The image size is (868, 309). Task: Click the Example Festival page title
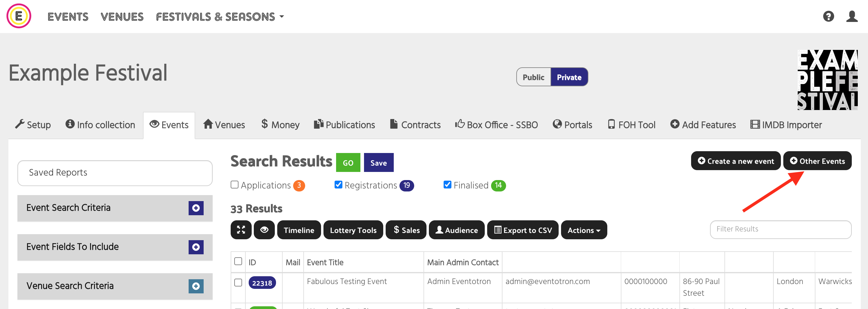[88, 73]
